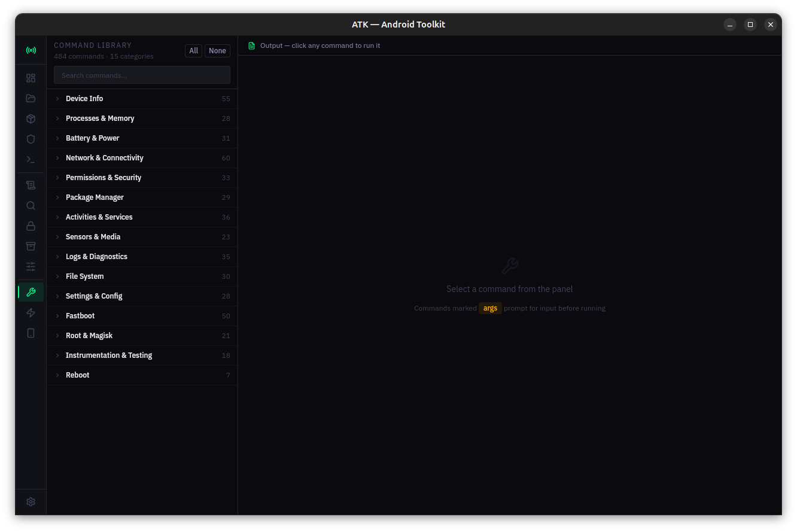Click 'Select a command from the panel' text
The width and height of the screenshot is (797, 532).
[x=510, y=289]
